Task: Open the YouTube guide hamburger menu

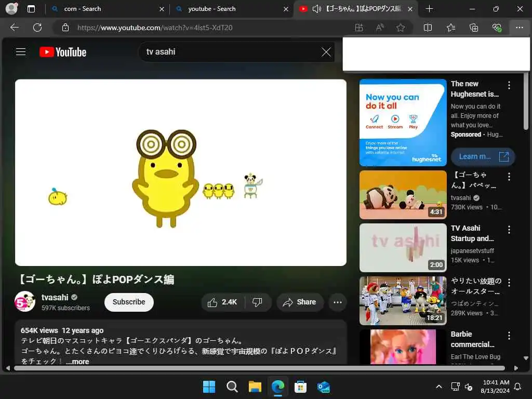Action: tap(21, 51)
